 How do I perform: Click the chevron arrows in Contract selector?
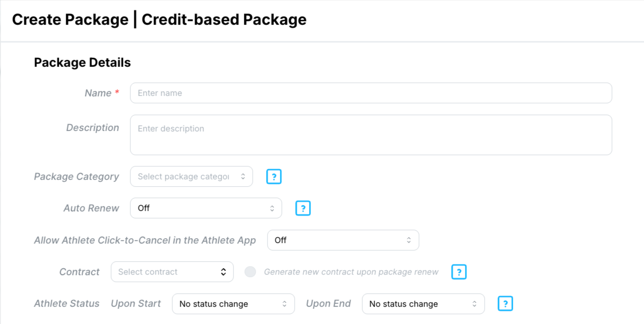pyautogui.click(x=224, y=272)
